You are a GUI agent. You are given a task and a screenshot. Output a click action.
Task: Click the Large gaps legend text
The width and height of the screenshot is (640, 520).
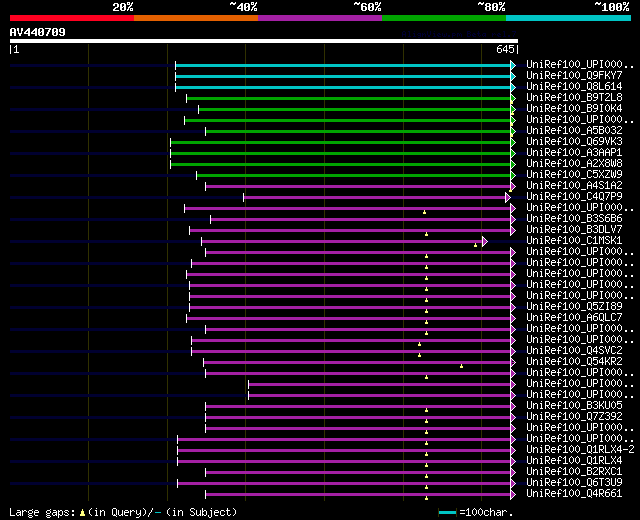(42, 513)
